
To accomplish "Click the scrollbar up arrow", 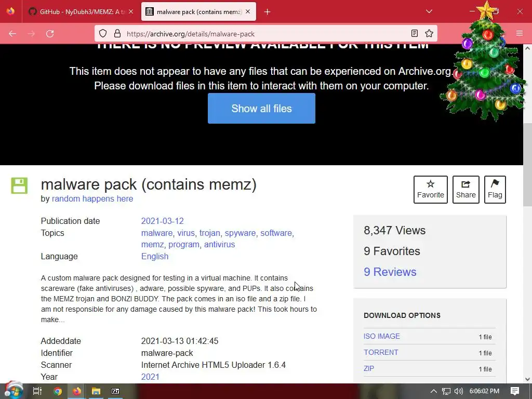I will pos(527,48).
